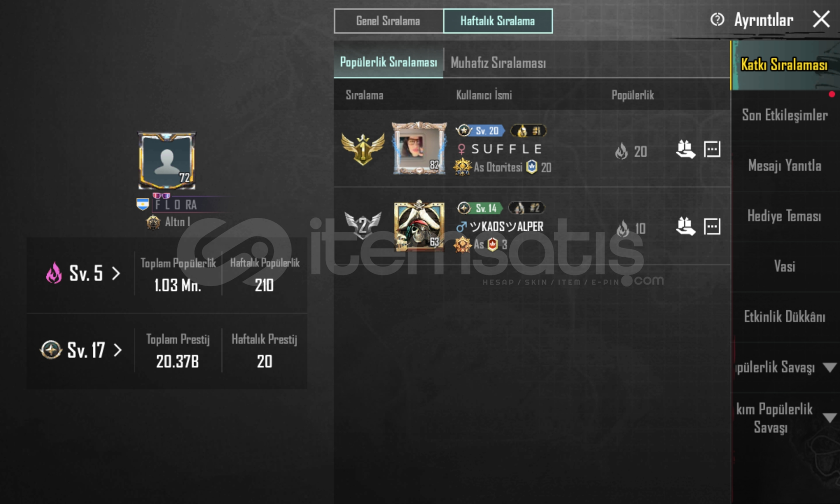
Task: Expand the second Popülerlik Savaşı dropdown arrow
Action: click(829, 418)
